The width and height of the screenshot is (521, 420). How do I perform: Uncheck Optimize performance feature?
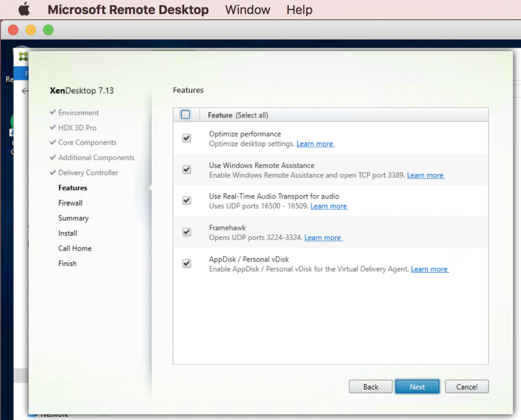pyautogui.click(x=187, y=138)
